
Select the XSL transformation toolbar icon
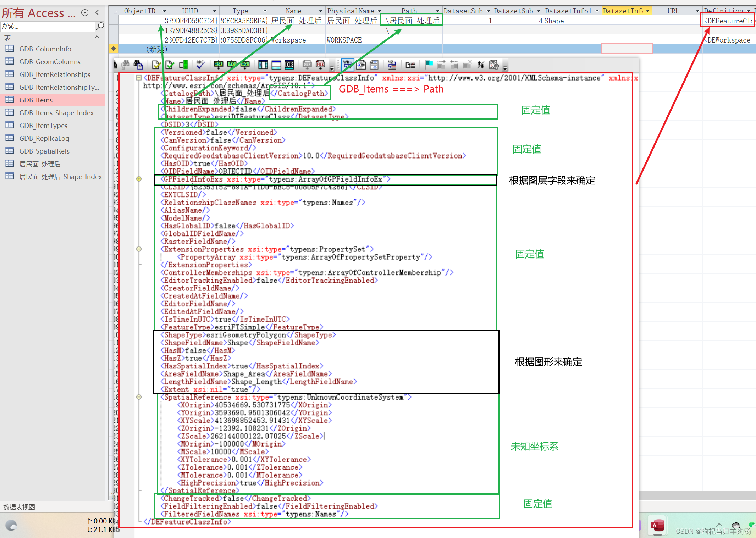tap(219, 65)
